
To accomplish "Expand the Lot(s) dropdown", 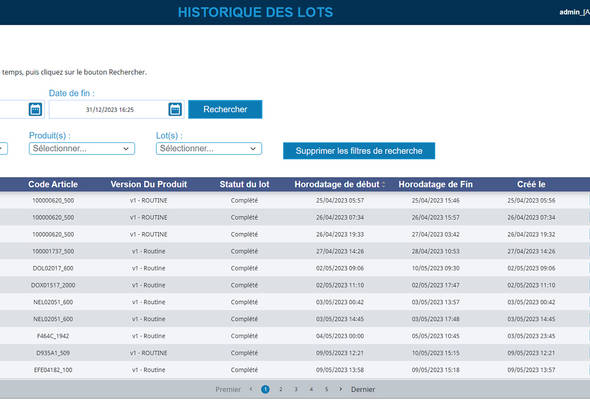I will coord(209,149).
